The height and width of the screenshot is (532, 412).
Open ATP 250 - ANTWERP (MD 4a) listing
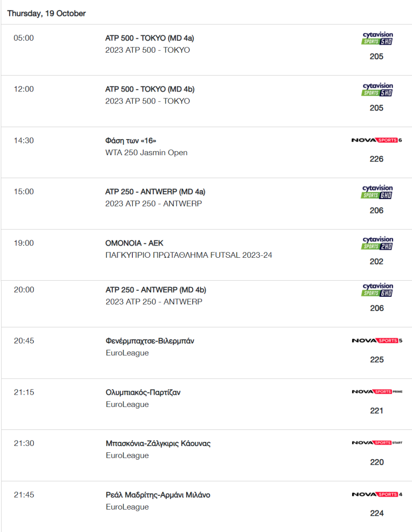pyautogui.click(x=155, y=192)
